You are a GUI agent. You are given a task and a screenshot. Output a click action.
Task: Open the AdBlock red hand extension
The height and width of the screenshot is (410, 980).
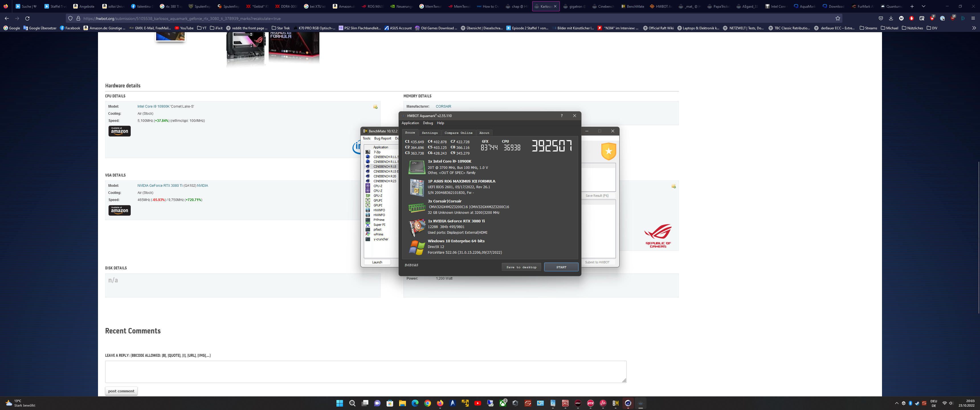912,18
